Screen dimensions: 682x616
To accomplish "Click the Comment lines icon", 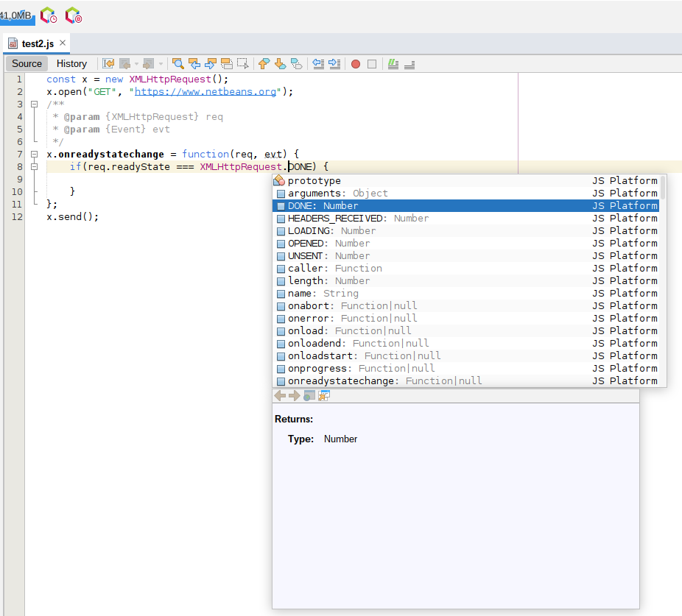I will [x=393, y=64].
